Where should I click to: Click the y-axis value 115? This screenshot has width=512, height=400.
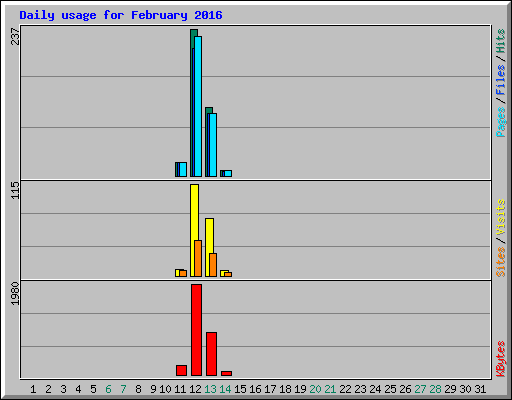[x=15, y=190]
